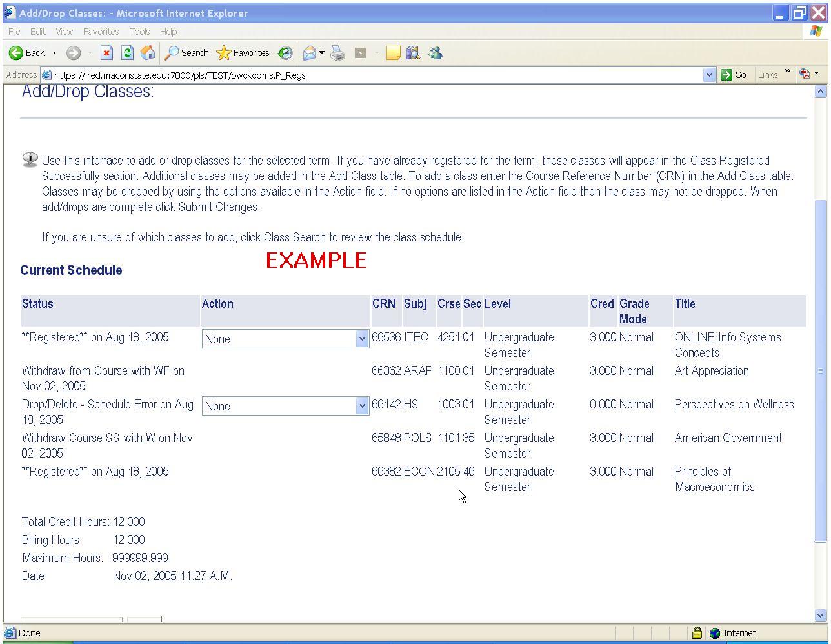Open the Favorites menu
Viewport: 831px width, 644px height.
point(101,31)
